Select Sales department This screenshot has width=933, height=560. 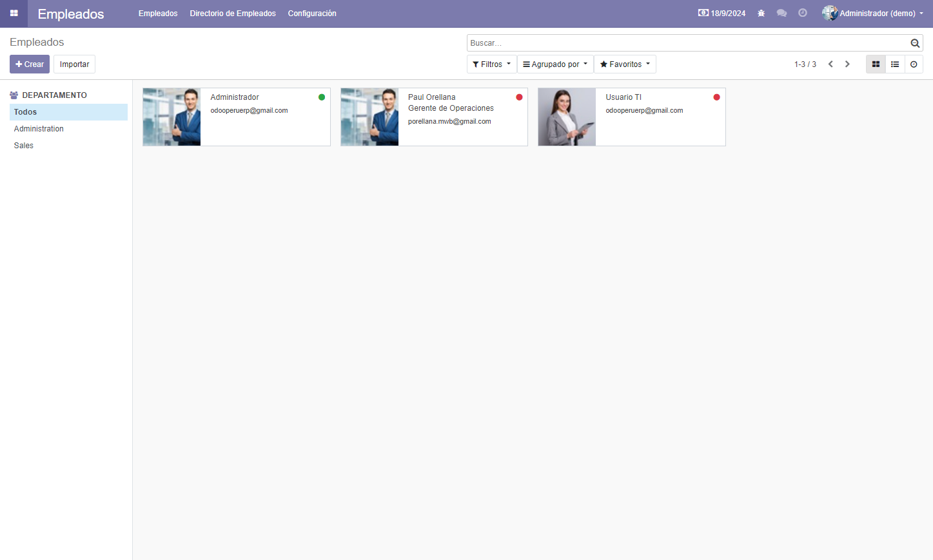click(68, 146)
